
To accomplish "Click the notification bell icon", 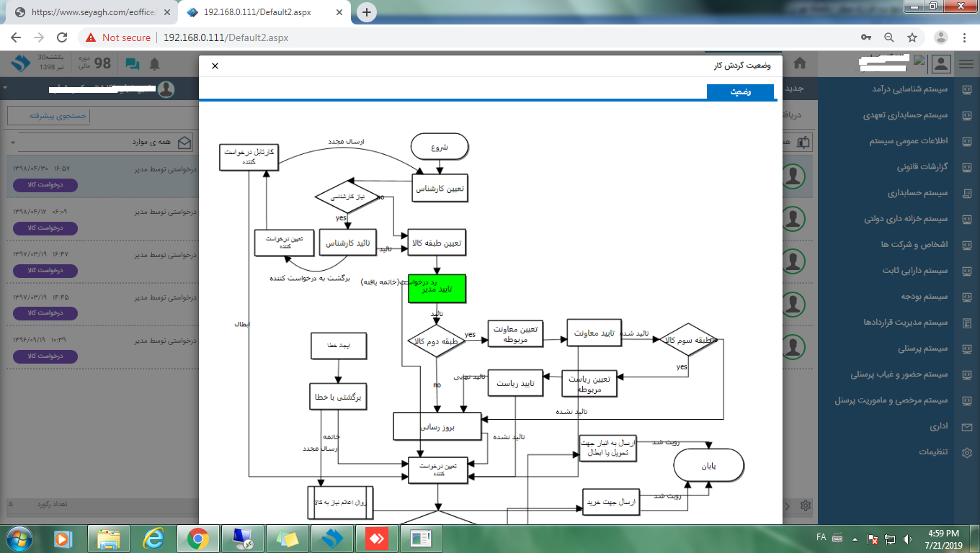I will click(x=154, y=64).
